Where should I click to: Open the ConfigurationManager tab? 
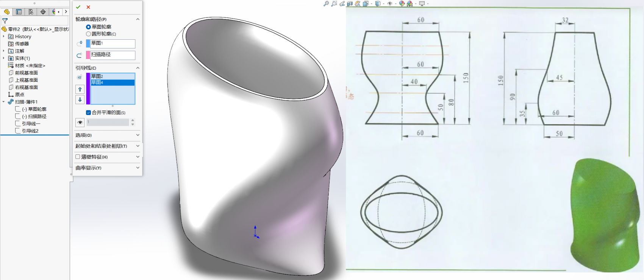31,12
